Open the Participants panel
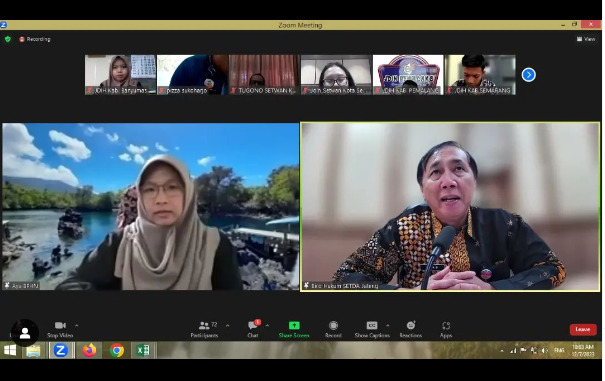The height and width of the screenshot is (381, 605). pos(204,329)
